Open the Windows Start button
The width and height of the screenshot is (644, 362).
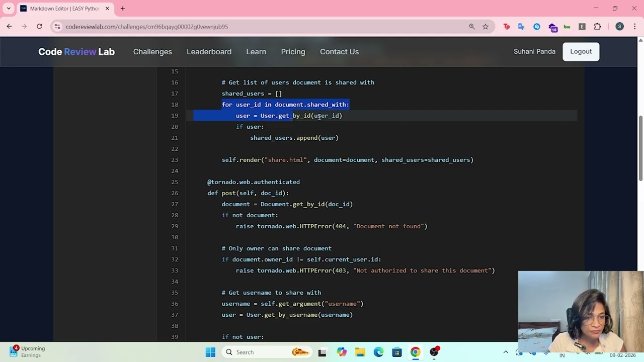click(x=210, y=352)
